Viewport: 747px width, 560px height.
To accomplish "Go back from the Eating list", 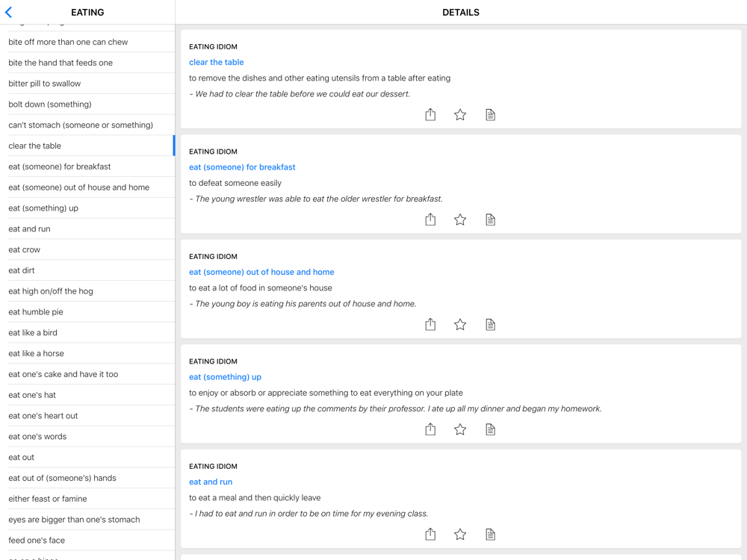I will pos(9,12).
